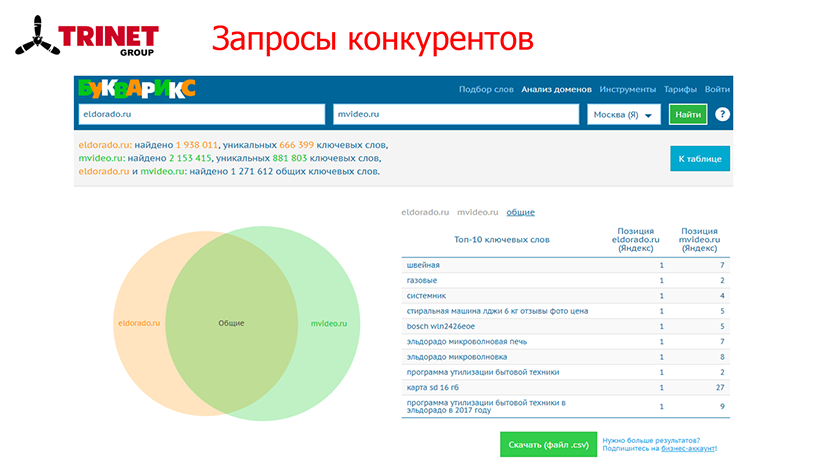Open the Анализ доменов menu item
Image resolution: width=818 pixels, height=461 pixels.
tap(556, 89)
